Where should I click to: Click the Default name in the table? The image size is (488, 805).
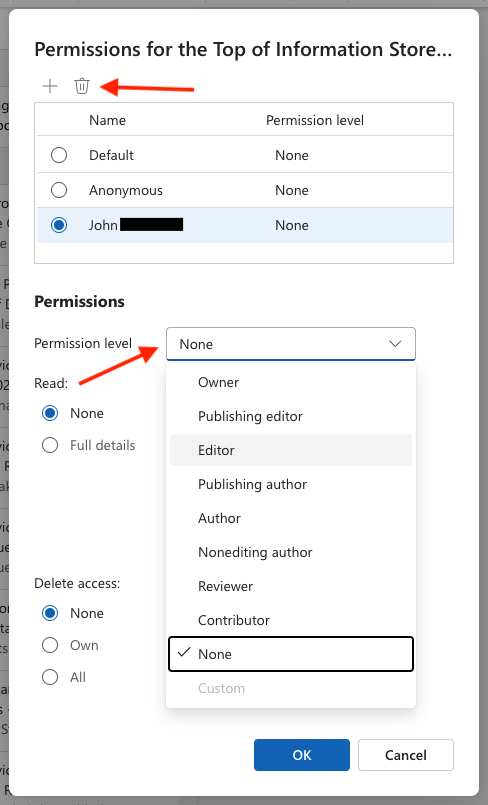click(111, 155)
